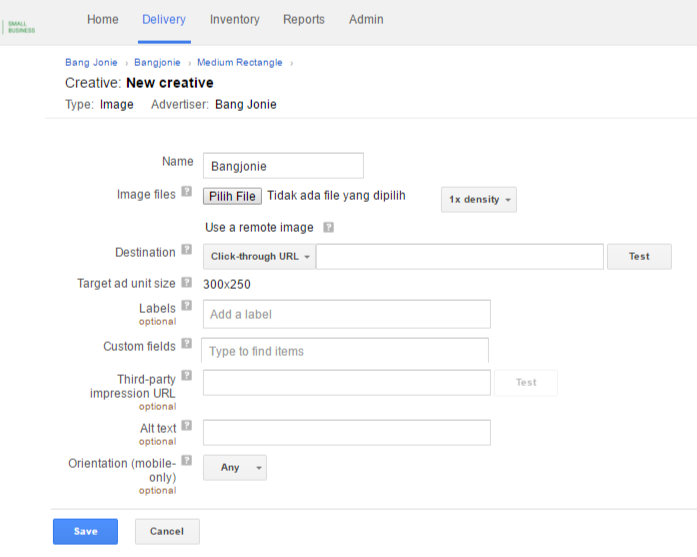Click help icon next to Image files
The width and height of the screenshot is (697, 557).
tap(187, 193)
